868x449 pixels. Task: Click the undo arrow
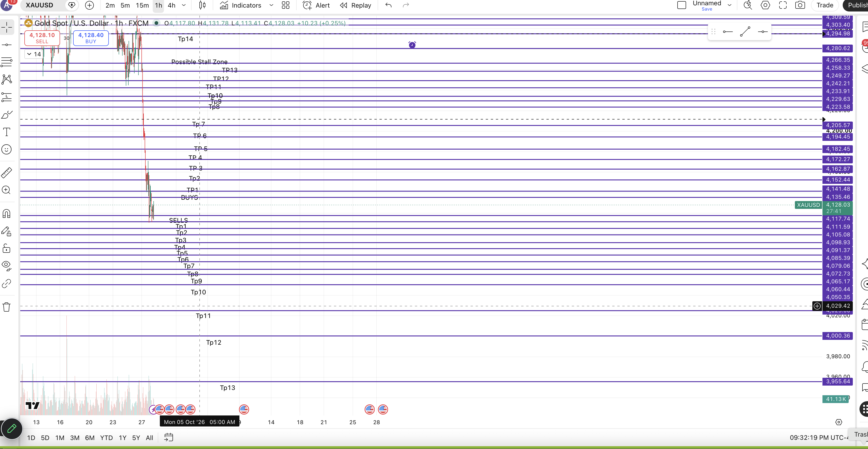(x=388, y=5)
